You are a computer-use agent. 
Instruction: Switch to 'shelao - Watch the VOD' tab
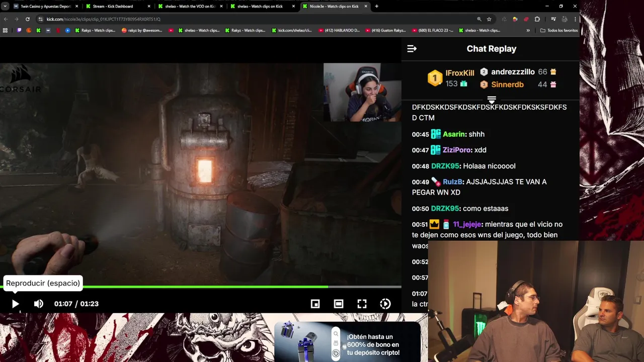pos(190,6)
